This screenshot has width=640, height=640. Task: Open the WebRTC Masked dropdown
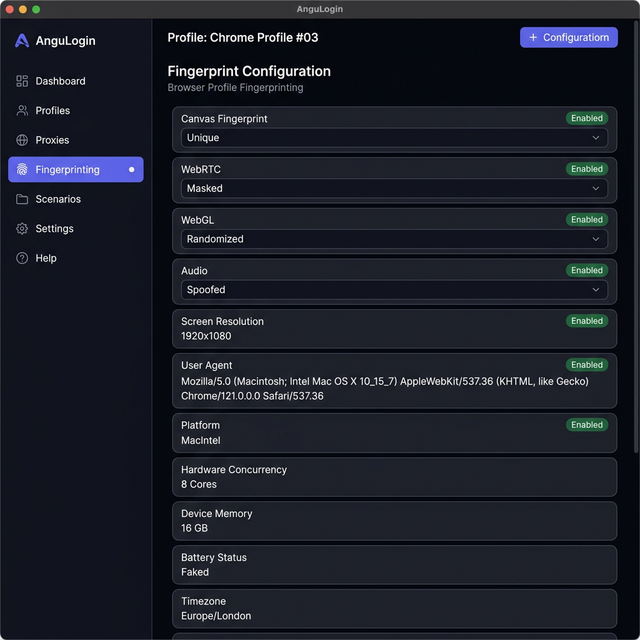(x=394, y=188)
